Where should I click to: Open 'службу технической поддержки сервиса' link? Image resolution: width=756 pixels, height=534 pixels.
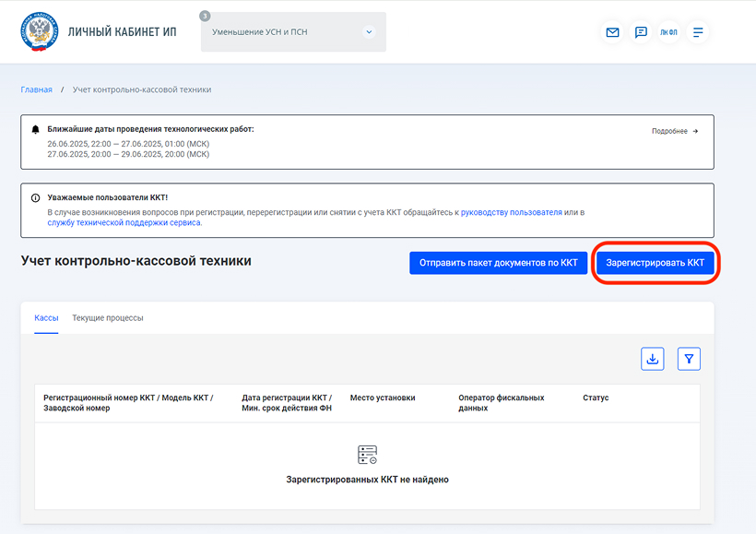coord(124,222)
